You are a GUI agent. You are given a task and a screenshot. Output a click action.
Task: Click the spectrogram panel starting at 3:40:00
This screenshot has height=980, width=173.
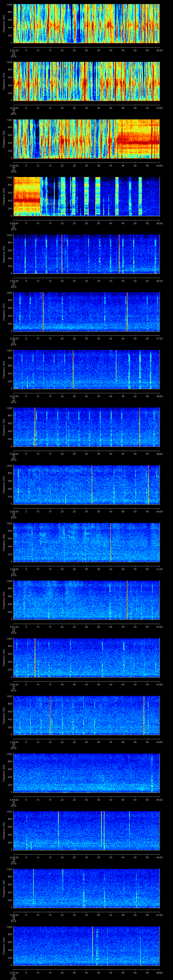[x=87, y=543]
